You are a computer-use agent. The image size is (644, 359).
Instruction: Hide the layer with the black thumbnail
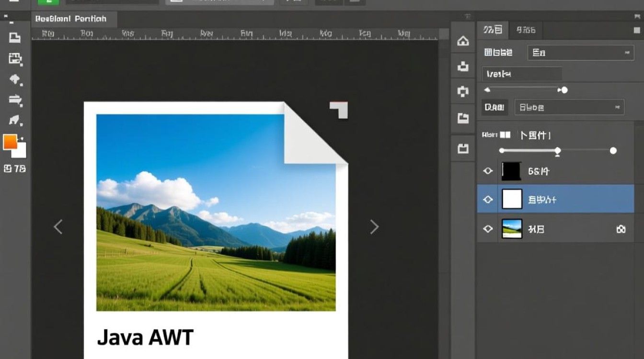click(x=488, y=171)
